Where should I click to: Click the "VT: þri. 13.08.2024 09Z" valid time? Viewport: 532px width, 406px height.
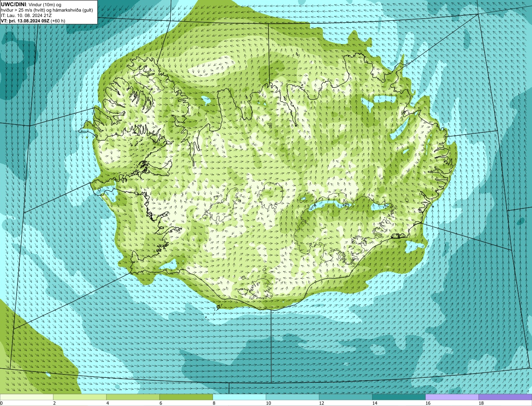(x=25, y=20)
